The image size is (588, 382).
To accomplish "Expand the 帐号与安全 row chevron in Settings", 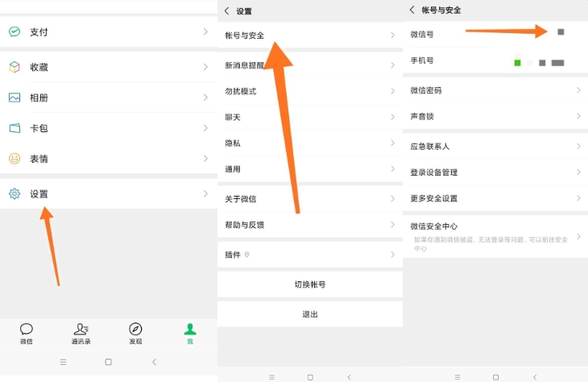I will point(392,35).
